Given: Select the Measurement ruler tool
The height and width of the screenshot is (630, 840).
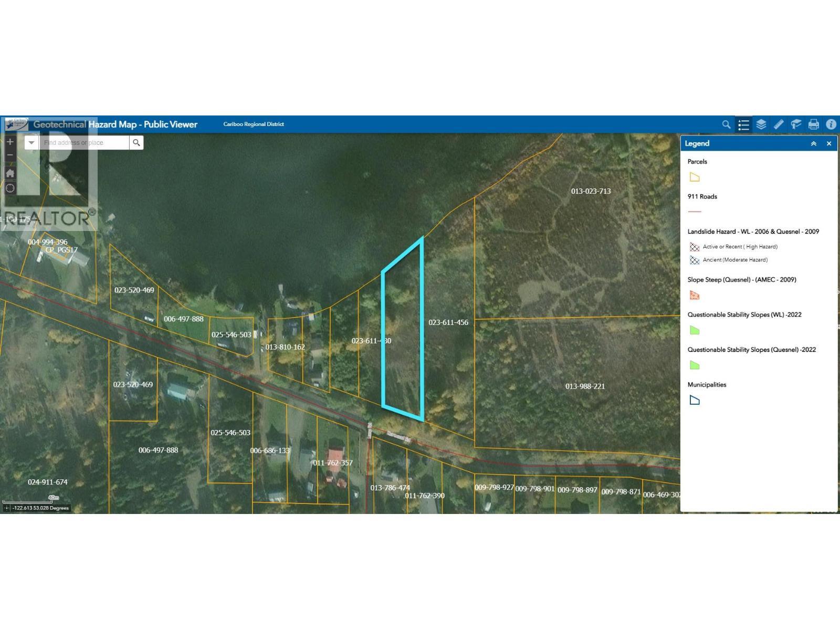Looking at the screenshot, I should click(779, 124).
